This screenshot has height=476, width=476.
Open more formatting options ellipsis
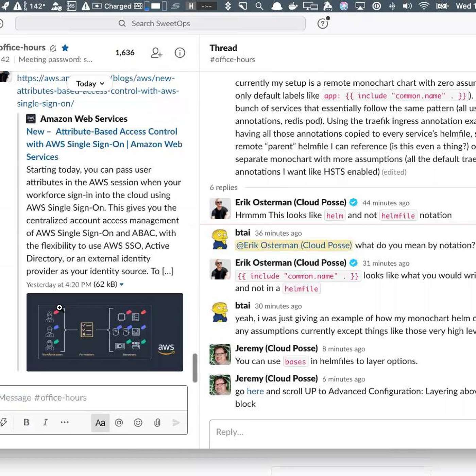[65, 422]
